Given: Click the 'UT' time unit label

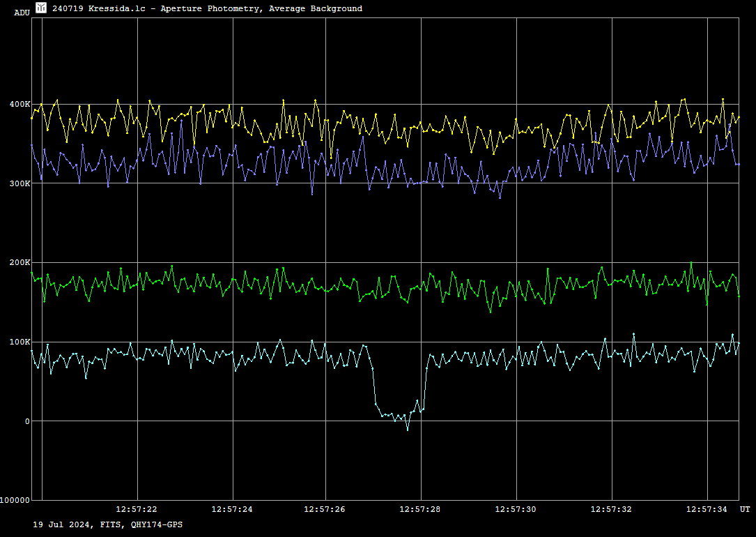Looking at the screenshot, I should [745, 510].
